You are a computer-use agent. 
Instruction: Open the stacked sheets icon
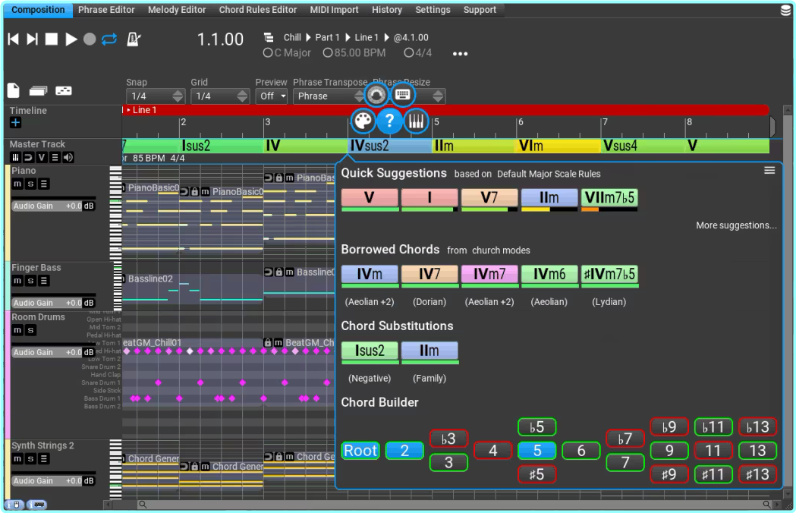(x=38, y=91)
